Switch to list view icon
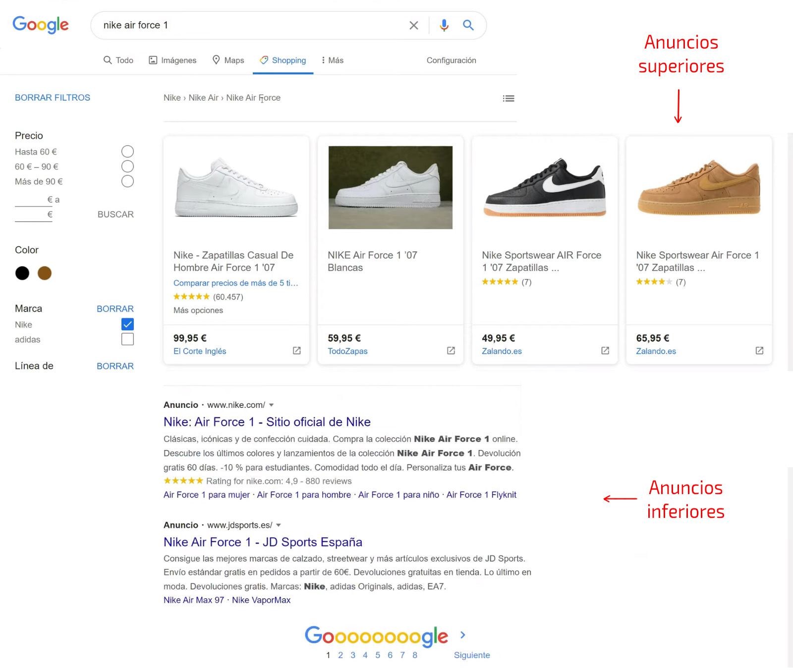 509,98
